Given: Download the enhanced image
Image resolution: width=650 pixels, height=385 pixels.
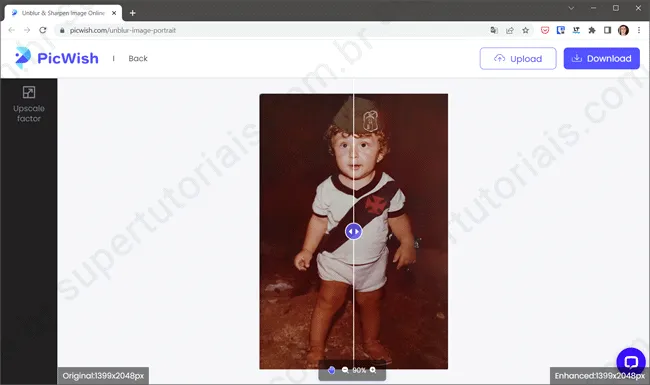Looking at the screenshot, I should 601,58.
